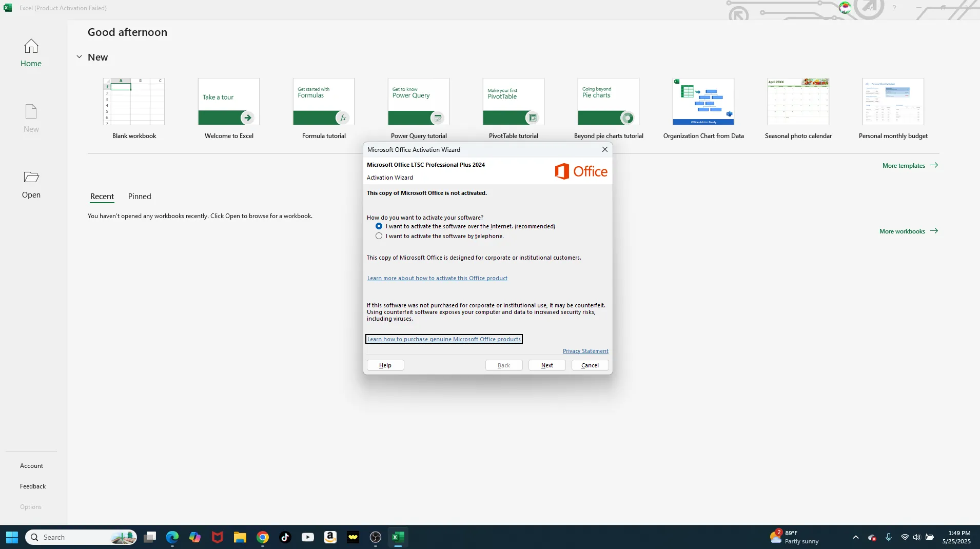
Task: Open Excel Options
Action: tap(31, 507)
